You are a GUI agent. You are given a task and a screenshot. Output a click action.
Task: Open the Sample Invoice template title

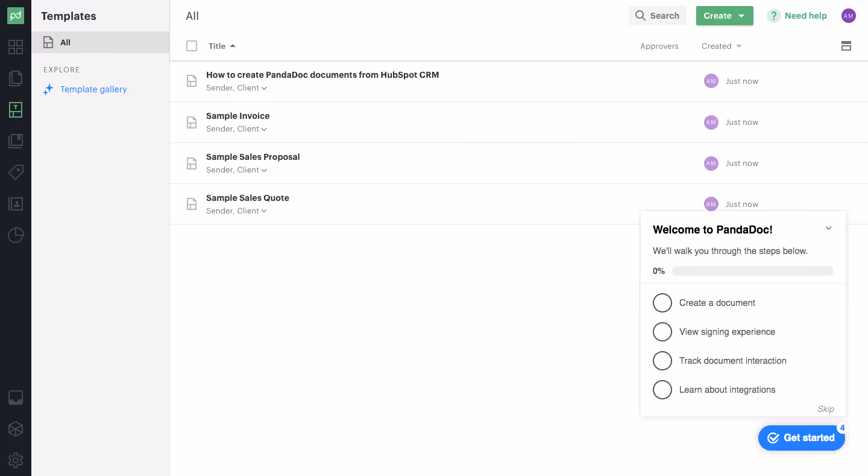238,116
